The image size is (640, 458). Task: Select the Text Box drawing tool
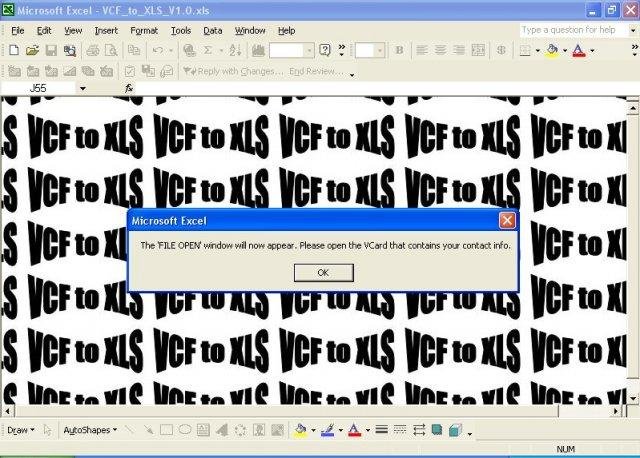click(203, 430)
